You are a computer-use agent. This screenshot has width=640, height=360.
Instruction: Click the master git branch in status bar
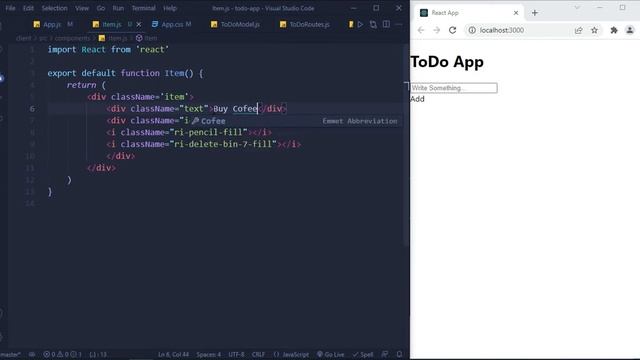click(x=10, y=354)
